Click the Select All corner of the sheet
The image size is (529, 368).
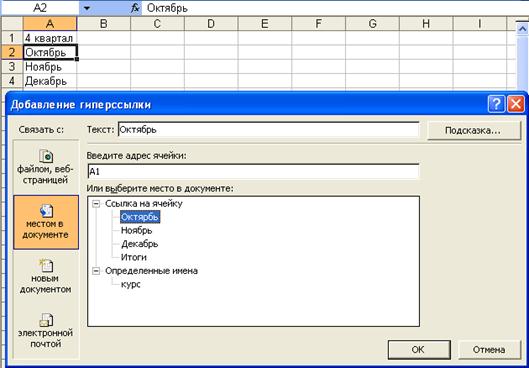(x=12, y=24)
